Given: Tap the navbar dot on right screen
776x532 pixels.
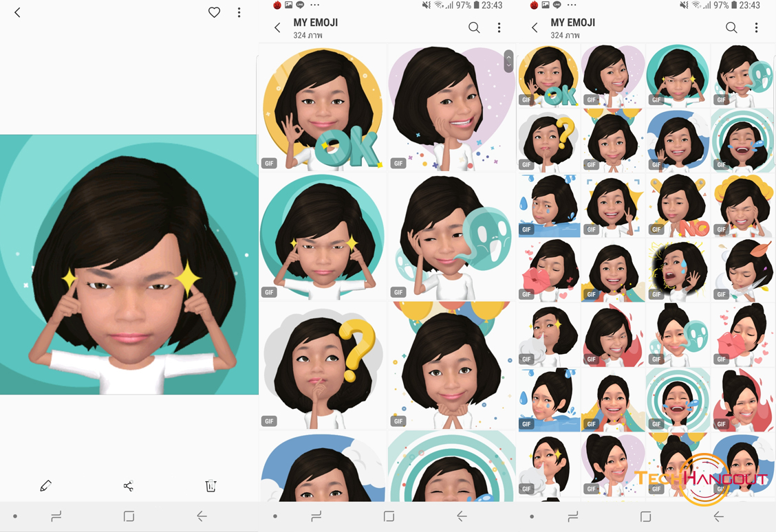Looking at the screenshot, I should [532, 517].
